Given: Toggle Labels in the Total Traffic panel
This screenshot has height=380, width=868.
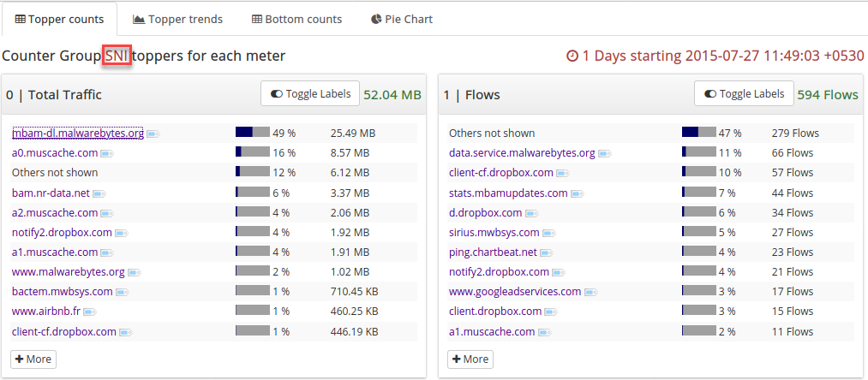Looking at the screenshot, I should (310, 93).
